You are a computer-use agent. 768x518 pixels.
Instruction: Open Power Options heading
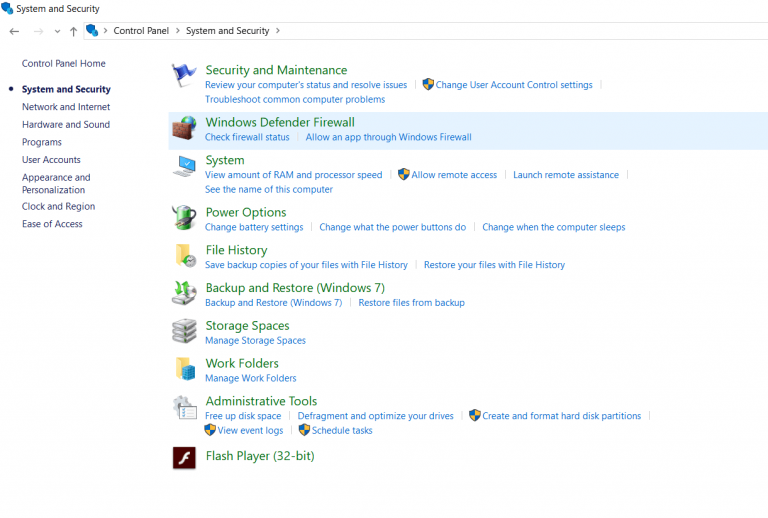(x=246, y=212)
